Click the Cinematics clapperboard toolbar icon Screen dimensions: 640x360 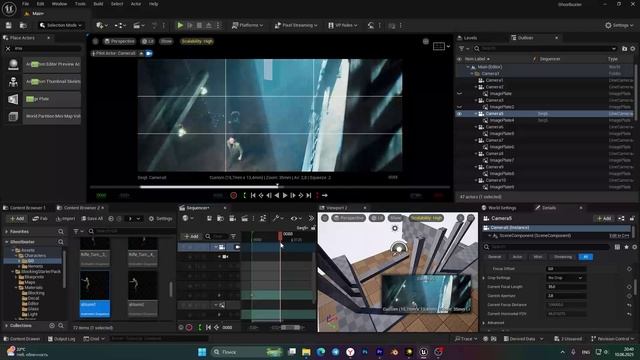[139, 25]
